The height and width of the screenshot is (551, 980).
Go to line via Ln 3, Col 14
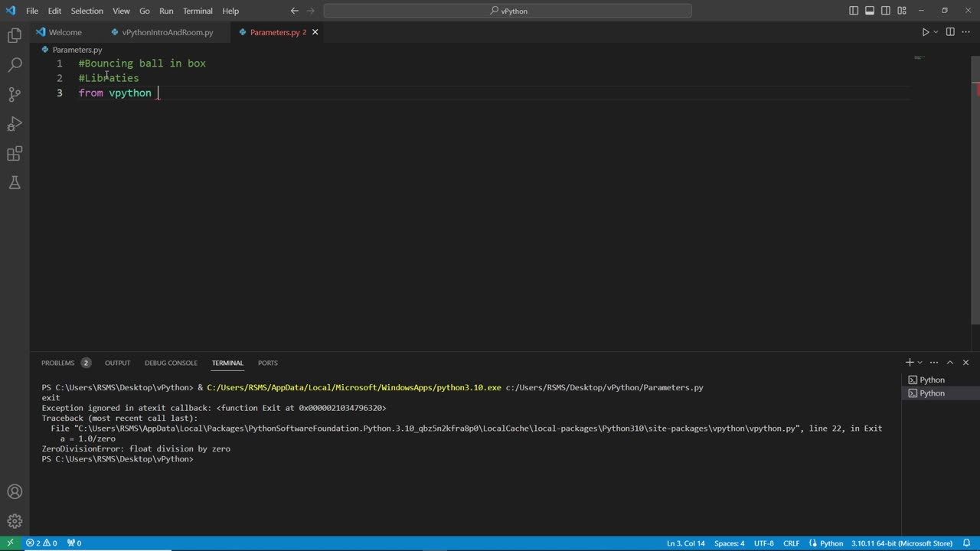(685, 543)
